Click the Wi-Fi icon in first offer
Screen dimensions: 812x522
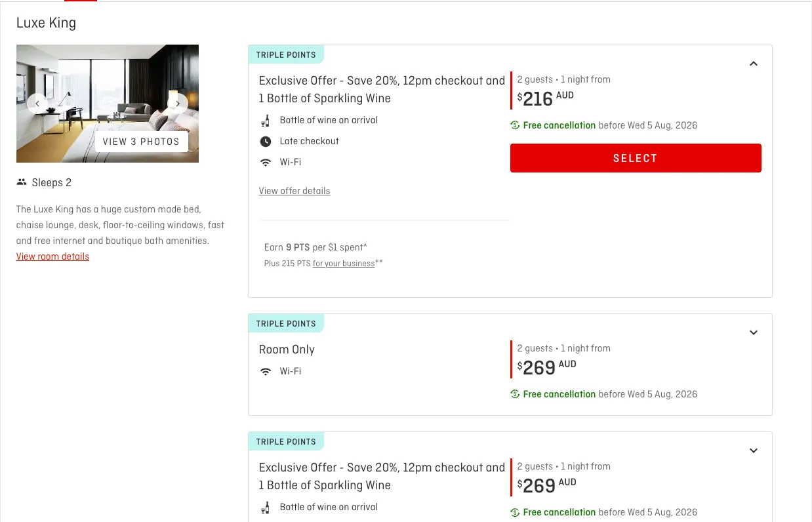click(266, 163)
